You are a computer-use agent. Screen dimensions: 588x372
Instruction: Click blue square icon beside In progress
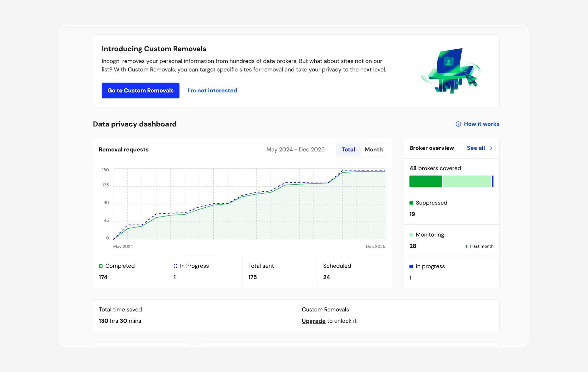click(x=411, y=266)
